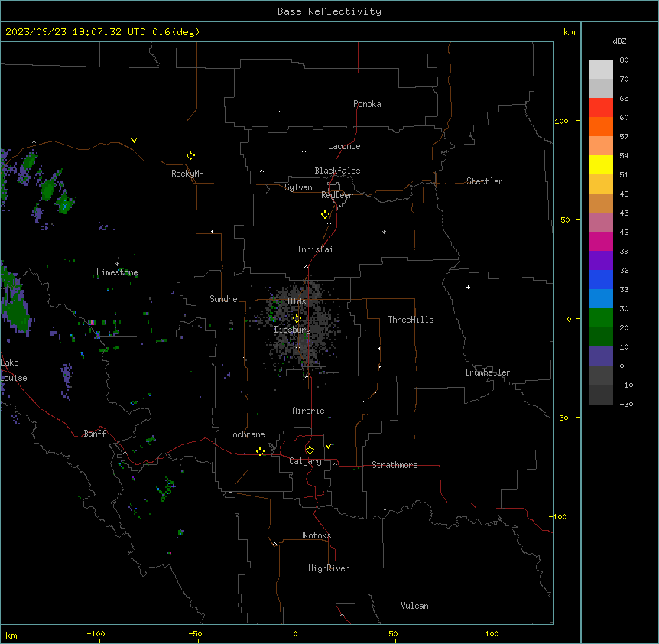Click the Sundre town label
659x644 pixels.
tap(223, 299)
